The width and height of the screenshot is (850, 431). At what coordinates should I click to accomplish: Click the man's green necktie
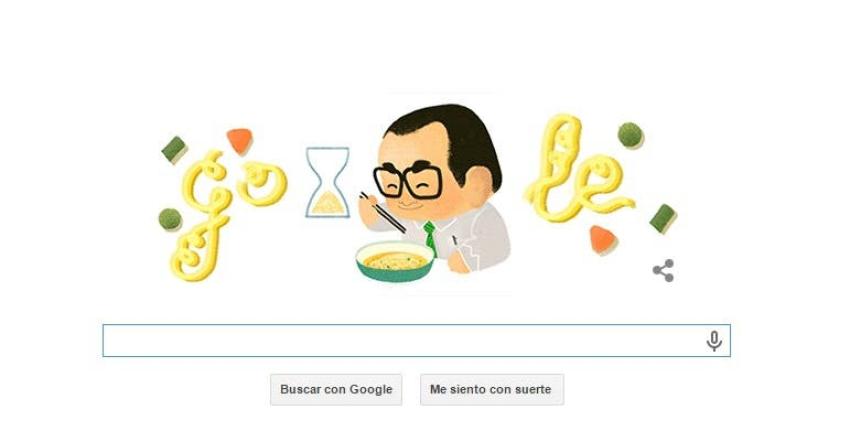[x=430, y=237]
